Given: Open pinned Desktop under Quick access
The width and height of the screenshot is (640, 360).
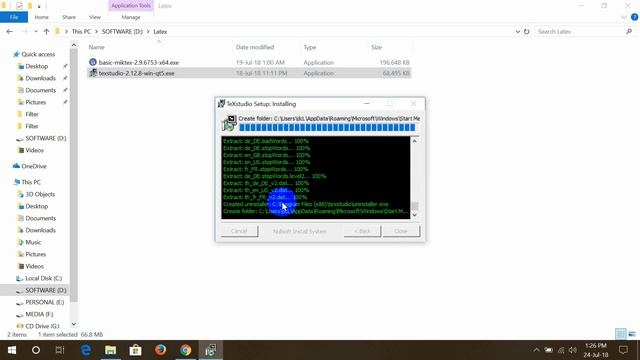Looking at the screenshot, I should [36, 66].
